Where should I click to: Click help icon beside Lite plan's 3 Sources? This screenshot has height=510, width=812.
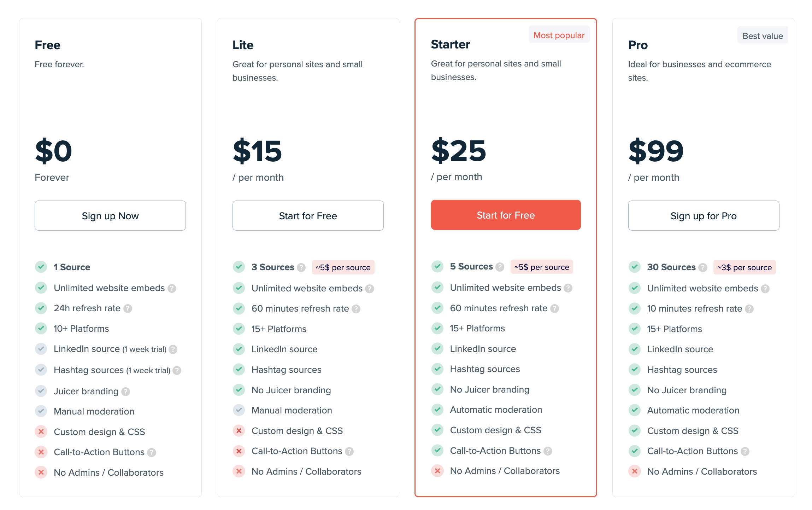[301, 268]
